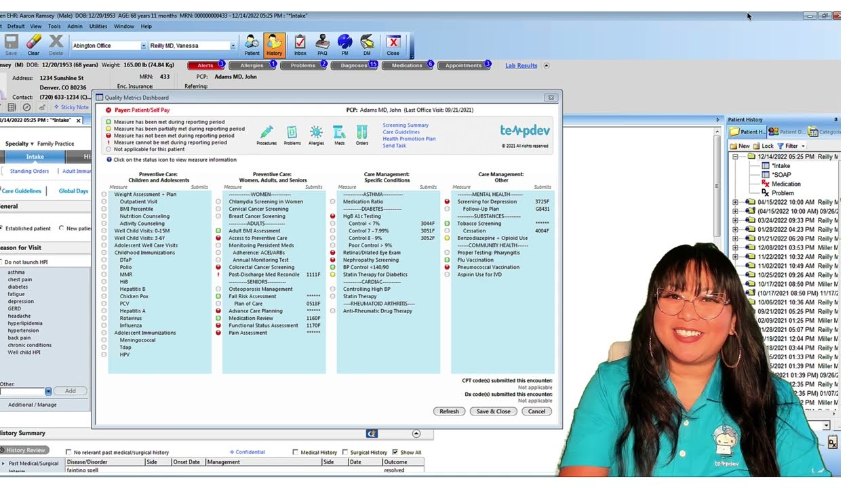Open the Other reason dropdown arrow
Viewport: 868px width, 488px height.
point(48,391)
